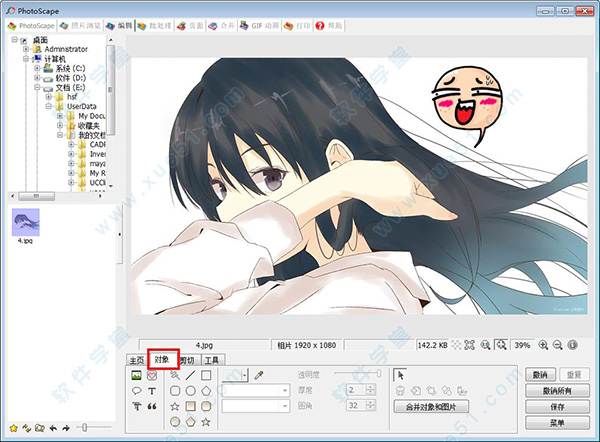Expand the 系统 (C:) drive node
The width and height of the screenshot is (600, 442).
[37, 68]
